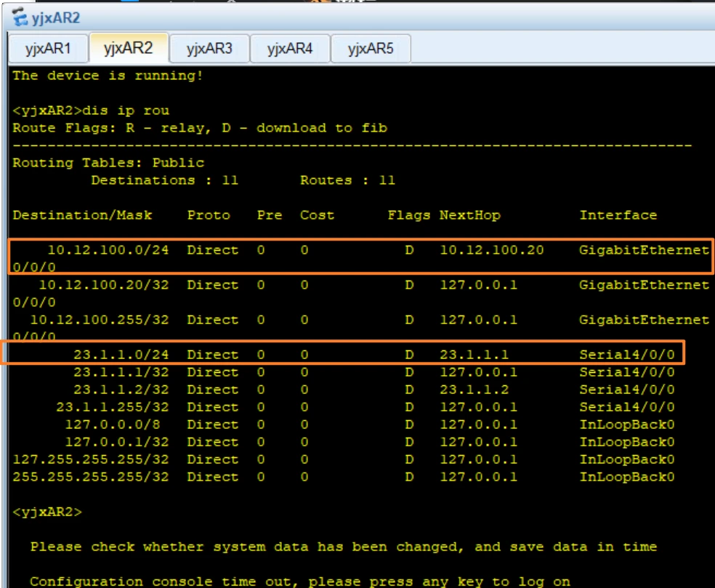Click the yjxAR2 window title icon
Image resolution: width=715 pixels, height=588 pixels.
coord(20,17)
